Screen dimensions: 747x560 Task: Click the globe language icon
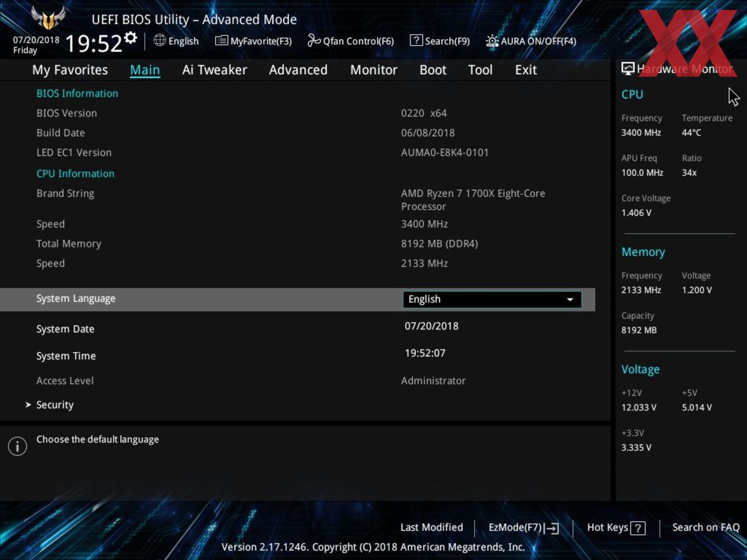[x=159, y=40]
